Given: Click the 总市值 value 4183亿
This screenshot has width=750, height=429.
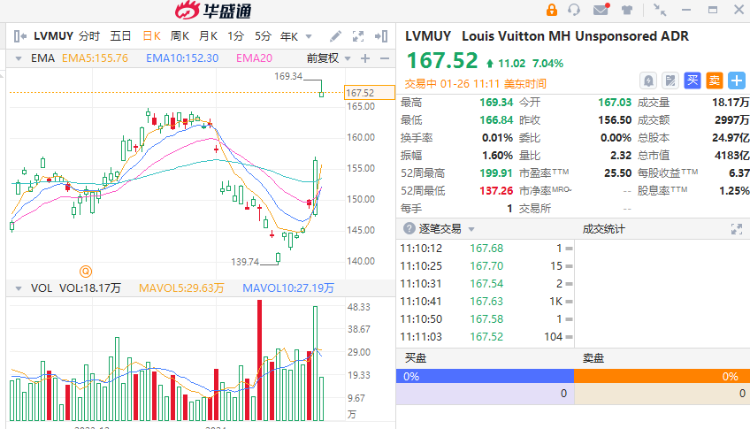Looking at the screenshot, I should click(x=731, y=155).
